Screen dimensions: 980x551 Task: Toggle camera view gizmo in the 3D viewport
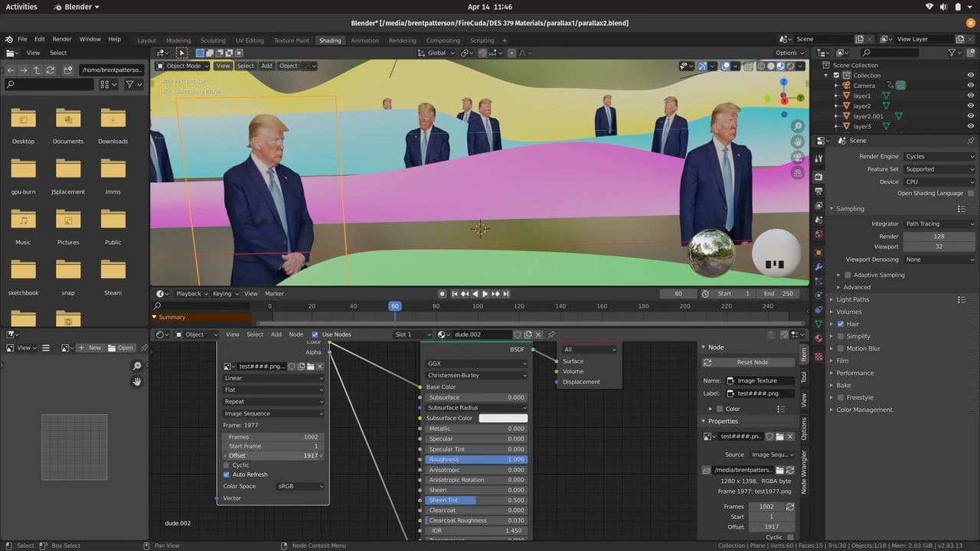click(798, 158)
